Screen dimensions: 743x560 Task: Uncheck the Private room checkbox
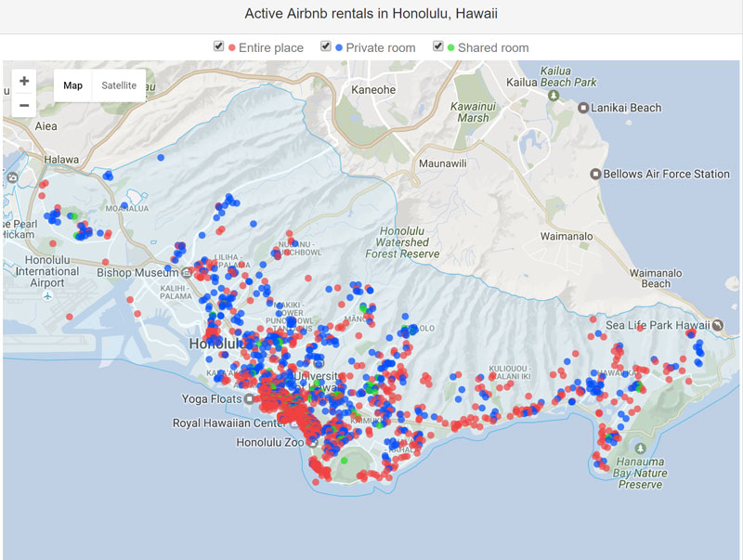[x=326, y=46]
